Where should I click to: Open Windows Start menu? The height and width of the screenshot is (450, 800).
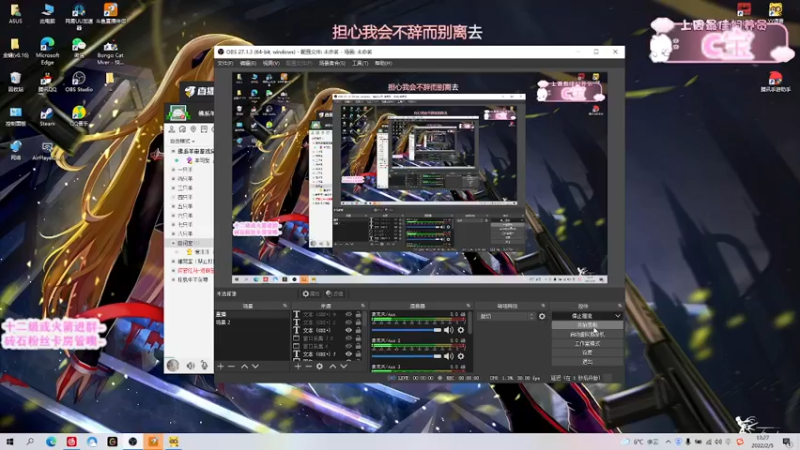click(10, 441)
